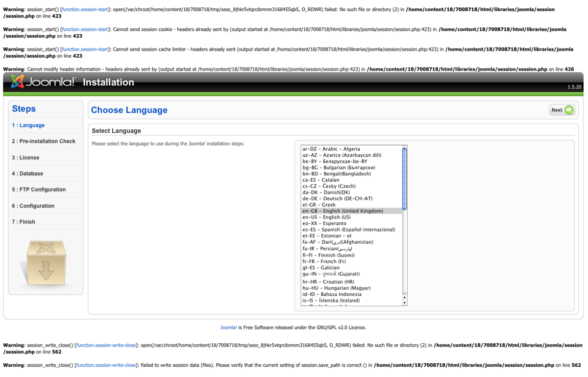The width and height of the screenshot is (588, 377).
Task: Select step '6 : Configuration'
Action: (x=33, y=206)
